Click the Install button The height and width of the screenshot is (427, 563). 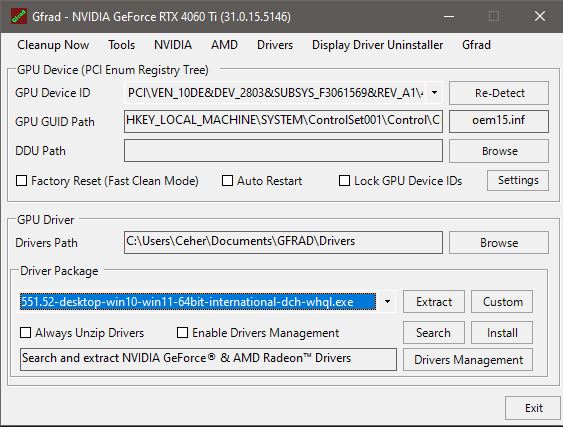[x=502, y=333]
